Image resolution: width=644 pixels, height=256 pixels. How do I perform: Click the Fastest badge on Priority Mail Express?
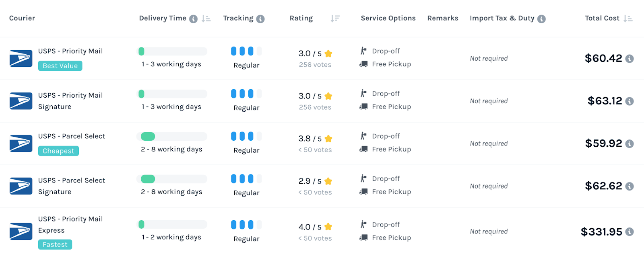pos(55,244)
